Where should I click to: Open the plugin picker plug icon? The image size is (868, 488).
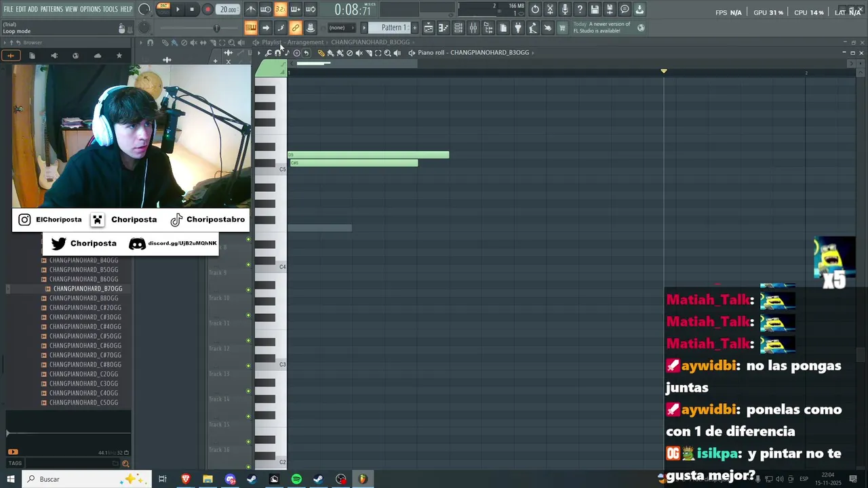pyautogui.click(x=517, y=28)
